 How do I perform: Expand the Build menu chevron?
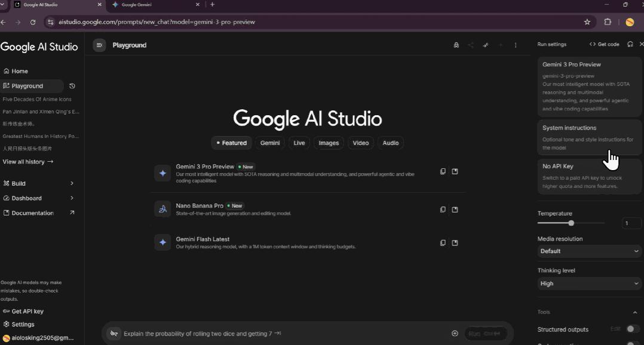(x=72, y=183)
